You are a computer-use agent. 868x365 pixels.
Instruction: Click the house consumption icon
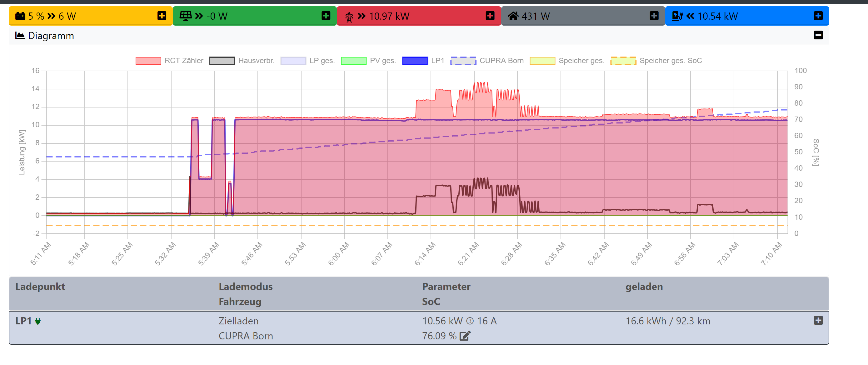click(x=513, y=16)
